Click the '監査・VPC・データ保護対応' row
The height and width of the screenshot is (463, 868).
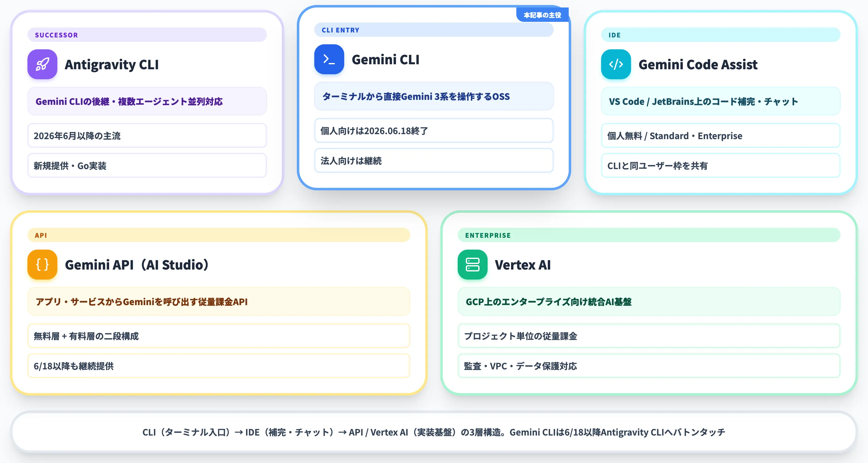(649, 366)
